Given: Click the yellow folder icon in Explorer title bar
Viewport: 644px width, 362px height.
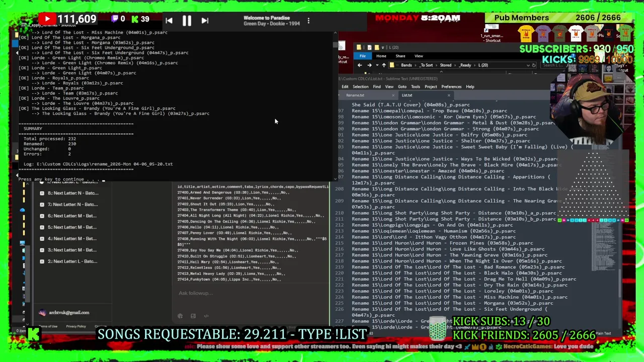Looking at the screenshot, I should [359, 48].
